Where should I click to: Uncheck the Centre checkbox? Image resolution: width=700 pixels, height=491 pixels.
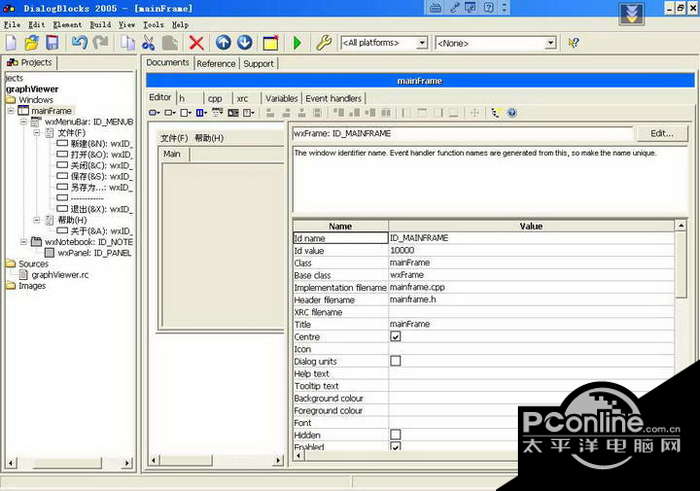coord(396,336)
